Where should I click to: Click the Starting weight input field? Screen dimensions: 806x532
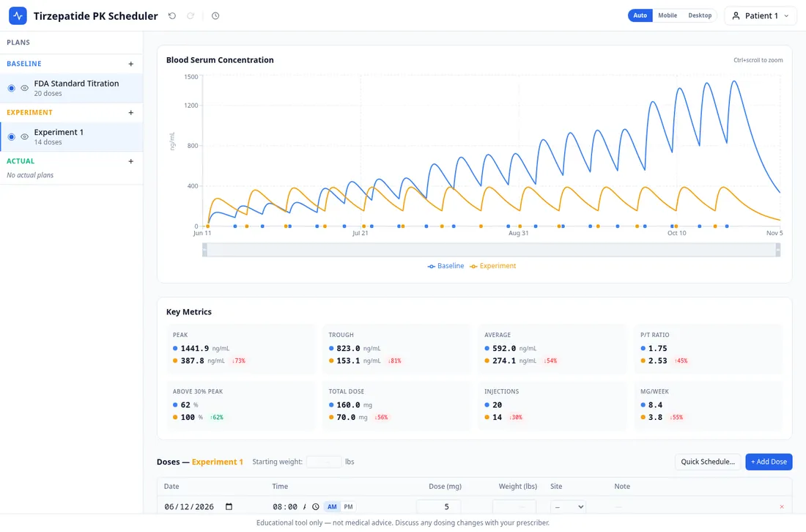pyautogui.click(x=324, y=462)
